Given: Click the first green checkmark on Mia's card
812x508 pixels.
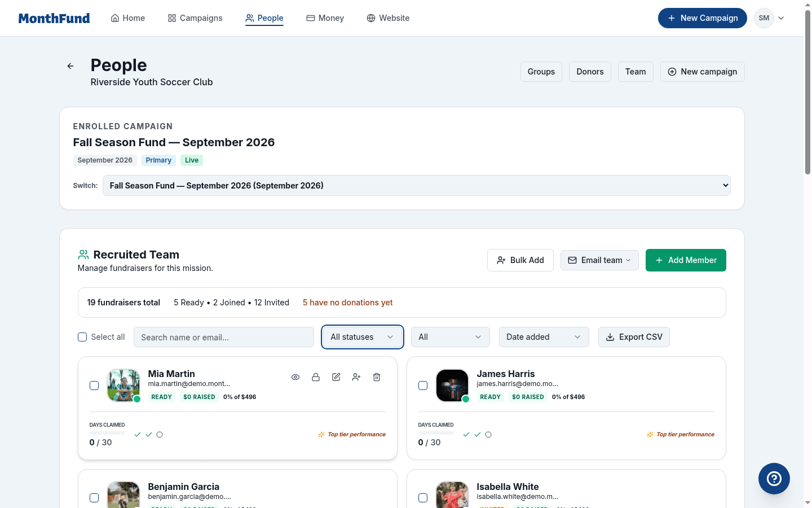Looking at the screenshot, I should coord(138,435).
